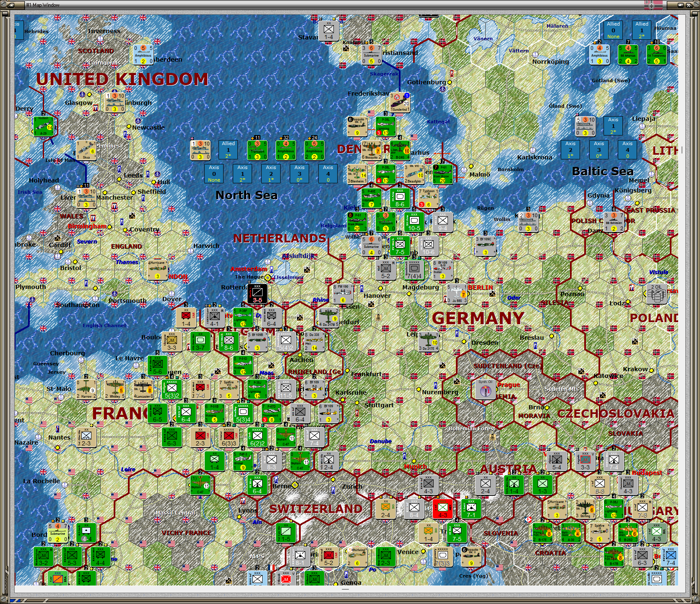The image size is (700, 604).
Task: Select the Do 217M bomber near Essen
Action: point(328,318)
